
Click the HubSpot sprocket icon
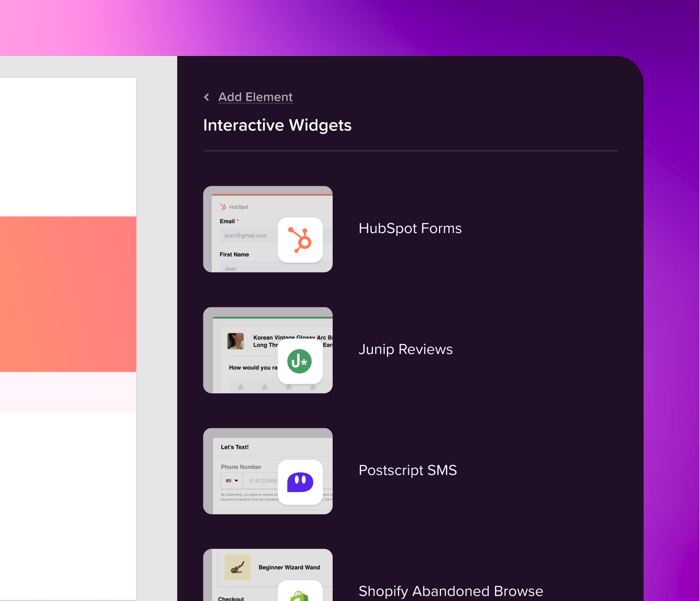pos(300,241)
